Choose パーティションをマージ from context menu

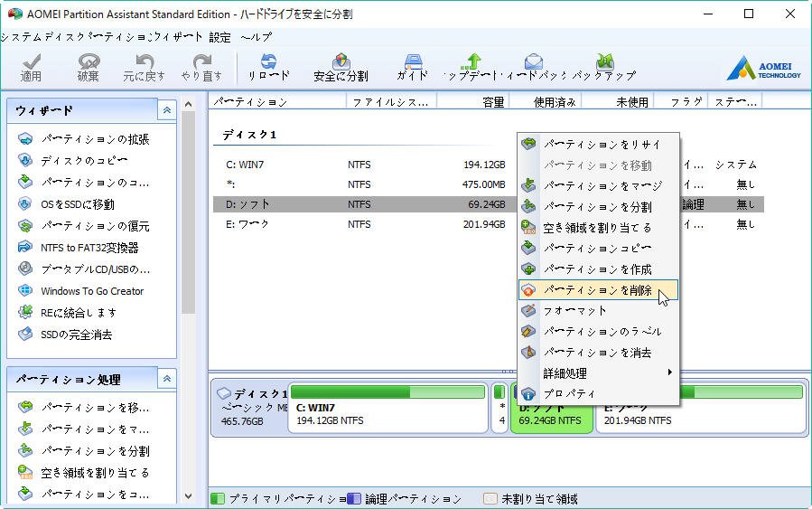pos(599,185)
